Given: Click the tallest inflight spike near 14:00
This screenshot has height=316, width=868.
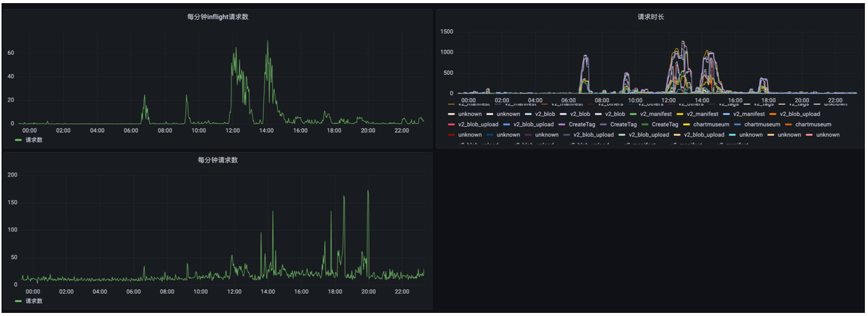Looking at the screenshot, I should [267, 42].
